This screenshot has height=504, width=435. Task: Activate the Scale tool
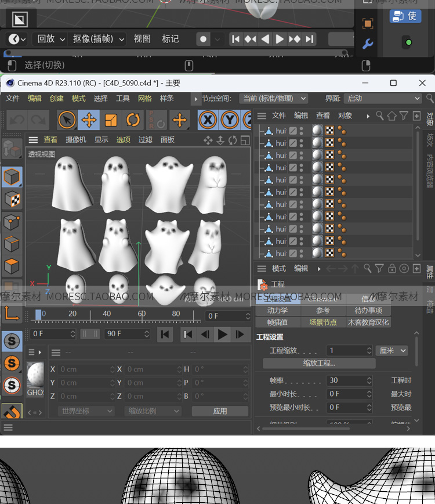click(111, 120)
